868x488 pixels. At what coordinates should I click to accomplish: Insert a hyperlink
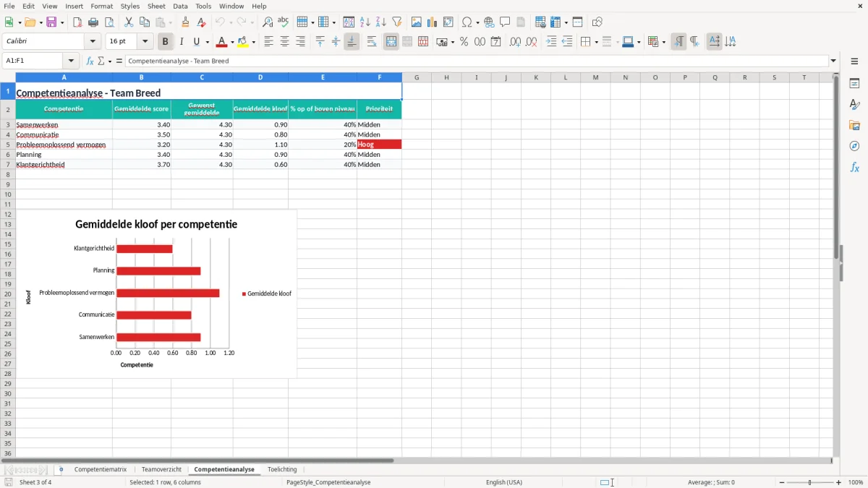tap(489, 22)
